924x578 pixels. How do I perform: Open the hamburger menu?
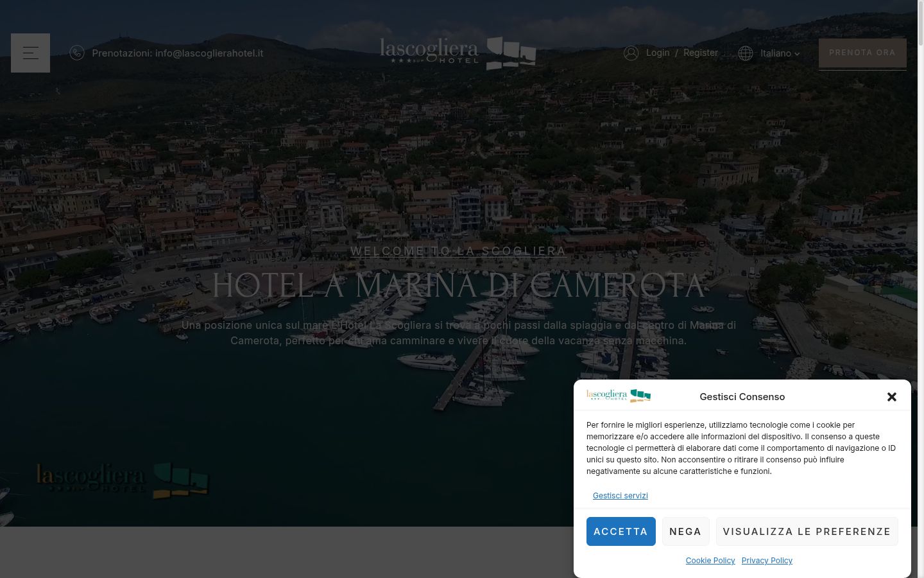pos(30,53)
